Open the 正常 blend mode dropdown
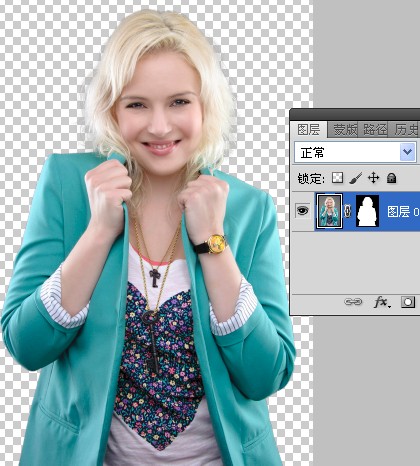This screenshot has width=420, height=466. tap(355, 153)
